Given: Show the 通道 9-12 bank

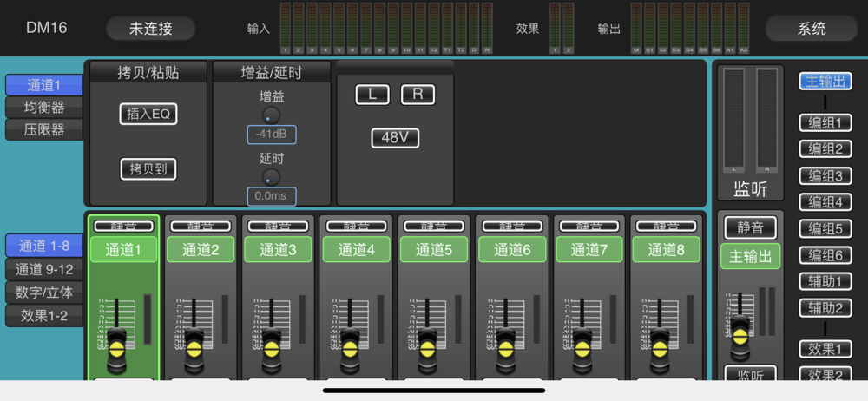Looking at the screenshot, I should (43, 269).
